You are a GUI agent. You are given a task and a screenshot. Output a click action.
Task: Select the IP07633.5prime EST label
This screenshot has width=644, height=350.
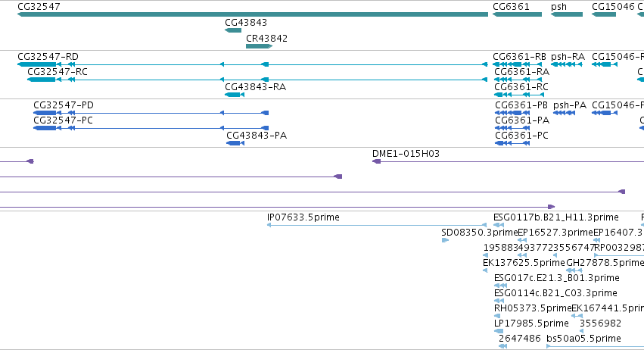pos(303,217)
